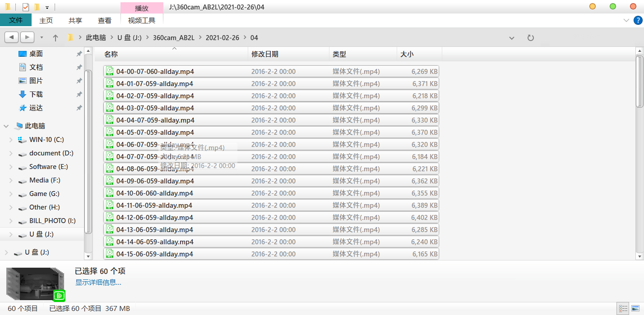Collapse the 此电脑 tree node

6,126
